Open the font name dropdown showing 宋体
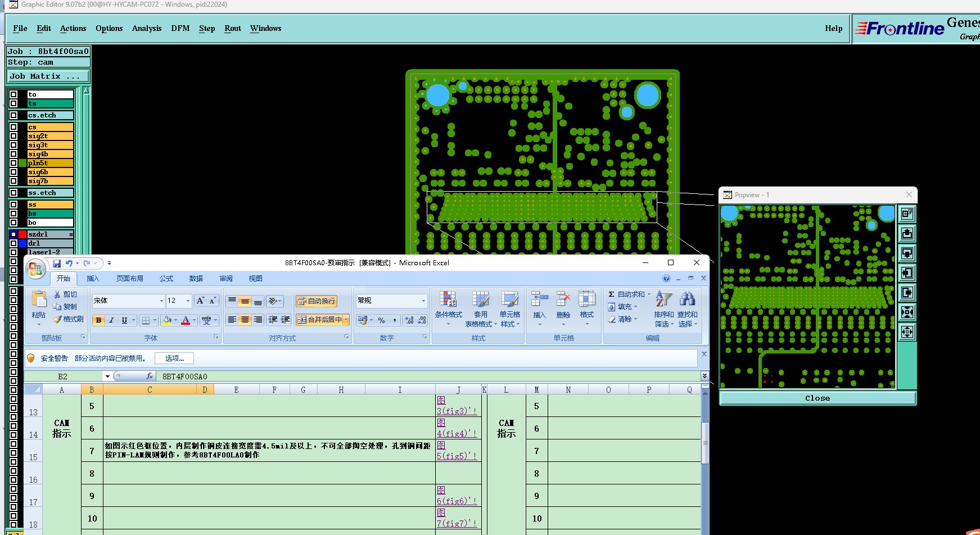 [161, 301]
